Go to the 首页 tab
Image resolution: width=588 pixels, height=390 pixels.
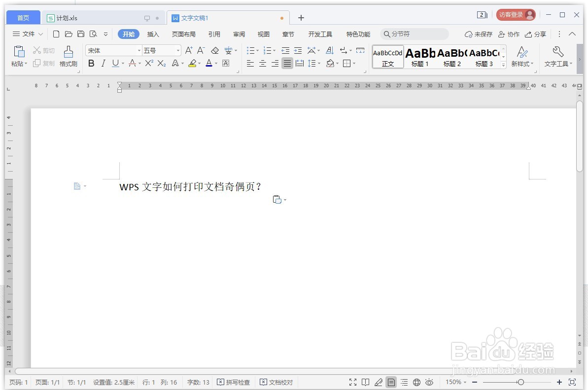click(x=23, y=18)
